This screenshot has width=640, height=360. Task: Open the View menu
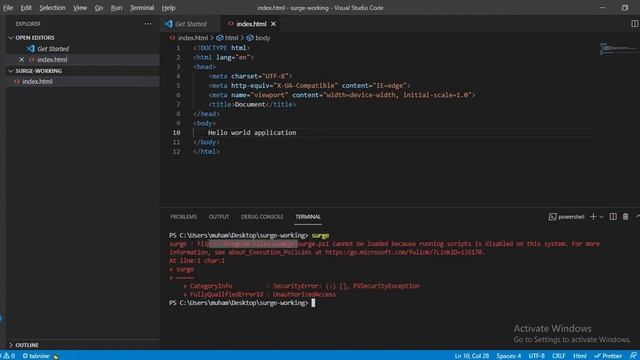click(80, 8)
